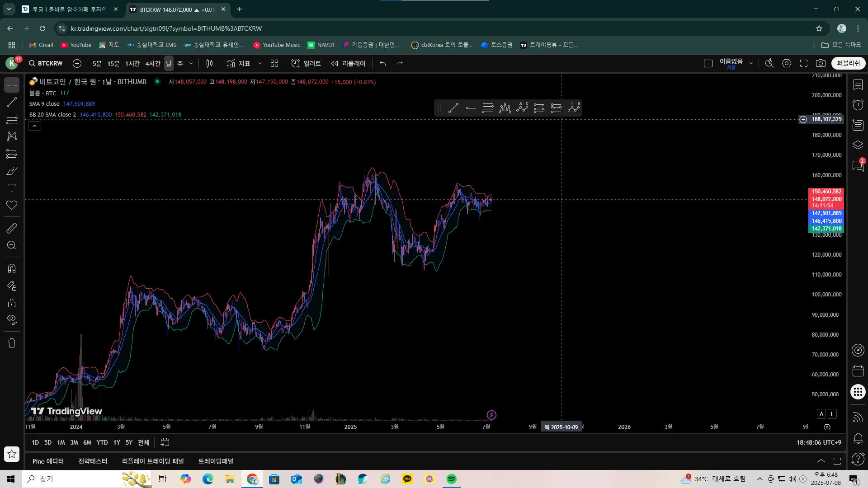Set the chart range to 1Y
Screen dimensions: 868x488
click(117, 442)
